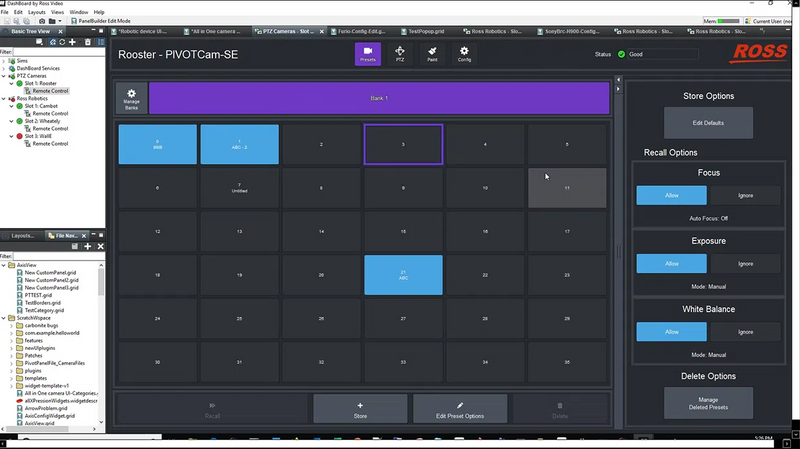Open the Config gear page
The height and width of the screenshot is (449, 800).
tap(464, 54)
